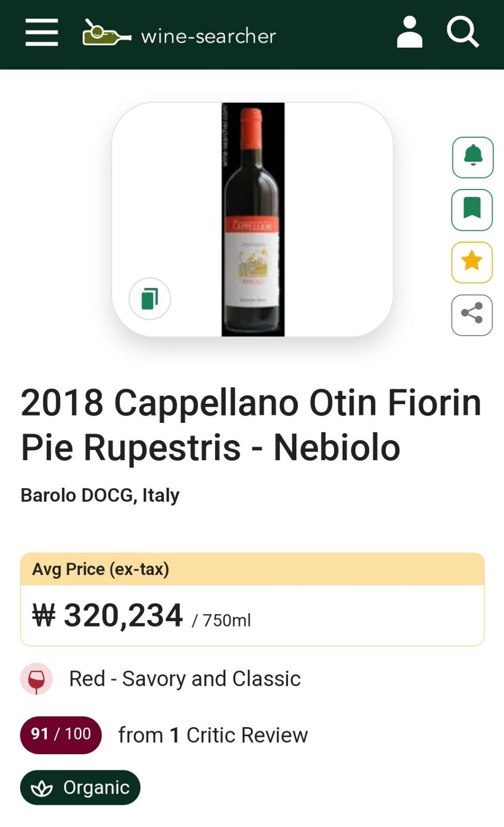Click the 91 / 100 score badge
The width and height of the screenshot is (504, 827).
pyautogui.click(x=61, y=734)
